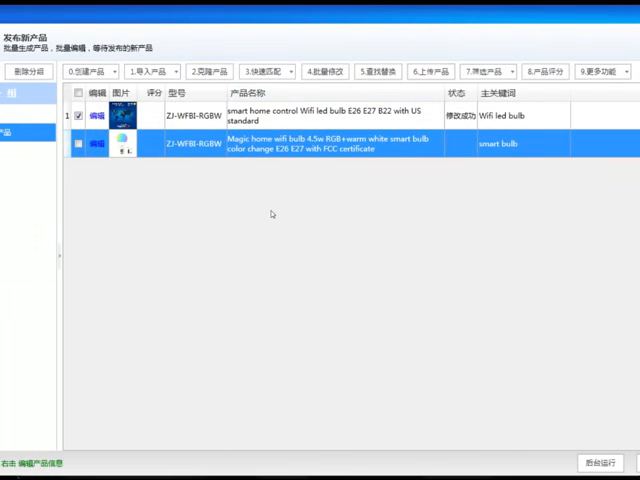This screenshot has height=480, width=640.
Task: Click the 修改成功 status cell in row 1
Action: pyautogui.click(x=461, y=116)
